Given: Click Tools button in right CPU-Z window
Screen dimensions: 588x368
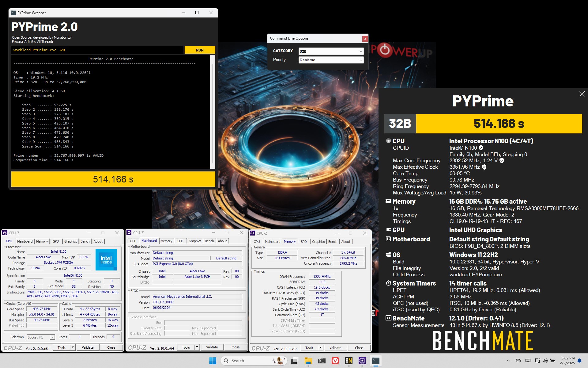Looking at the screenshot, I should pos(309,348).
